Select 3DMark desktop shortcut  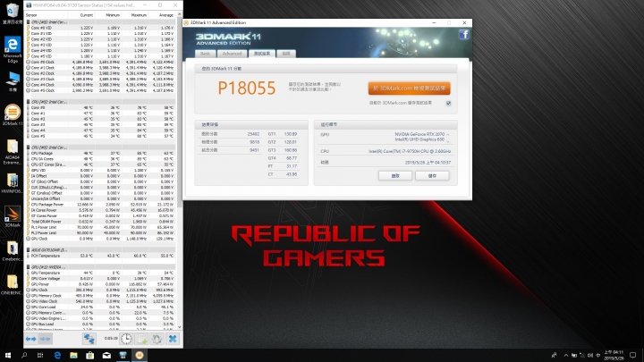(13, 216)
